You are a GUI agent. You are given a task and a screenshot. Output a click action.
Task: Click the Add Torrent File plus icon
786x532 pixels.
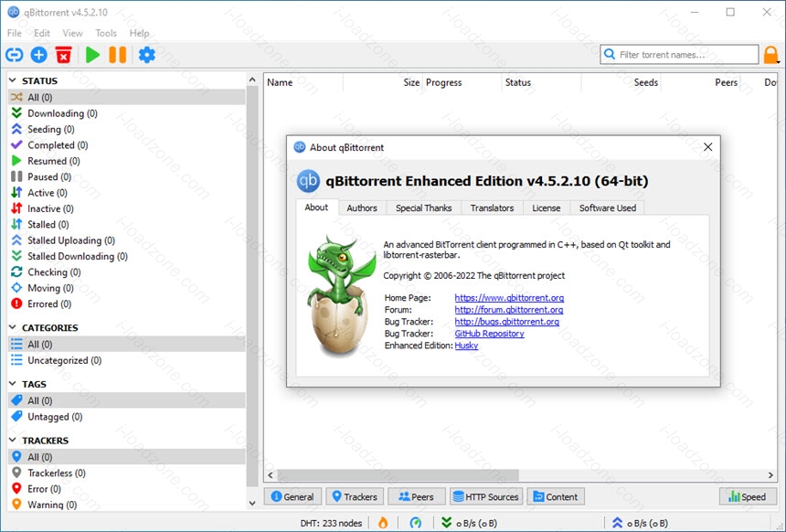click(x=38, y=55)
